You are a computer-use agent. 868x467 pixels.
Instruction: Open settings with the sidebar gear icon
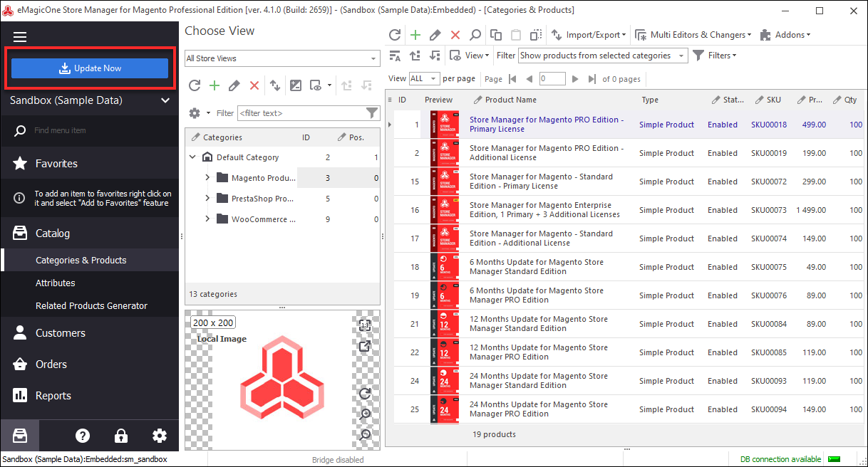pos(160,436)
